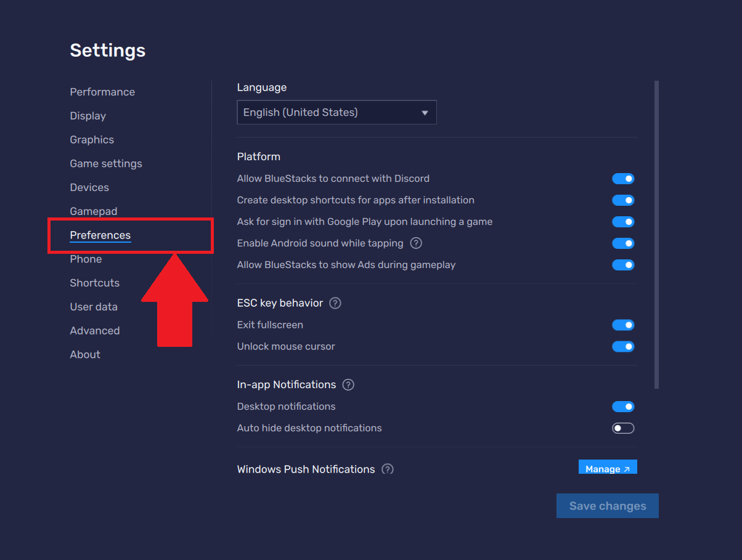
Task: Disable Exit fullscreen for ESC key
Action: [623, 325]
